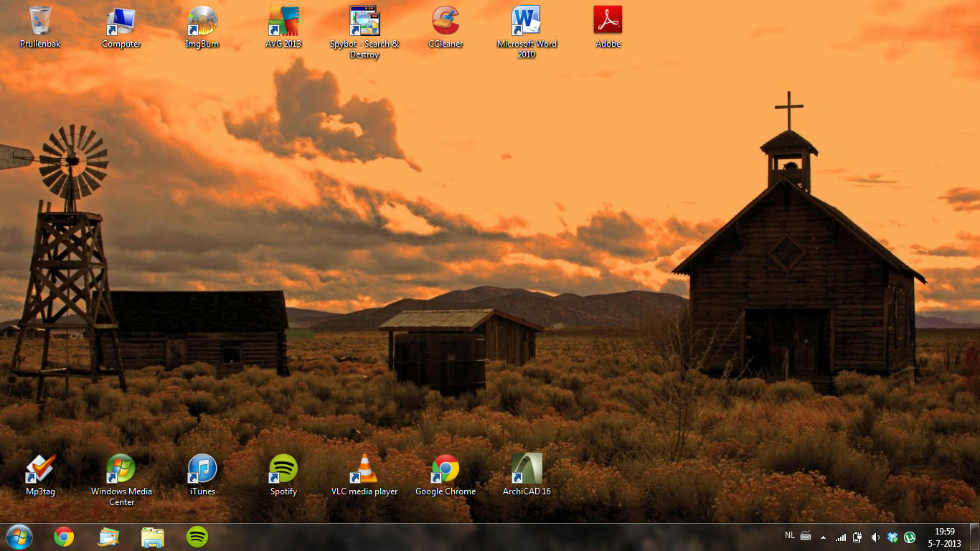Screen dimensions: 980x551
Task: Select the iTunes desktop shortcut
Action: click(202, 469)
